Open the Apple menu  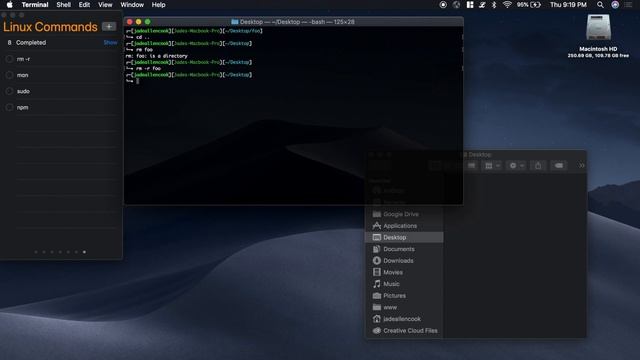tap(9, 5)
